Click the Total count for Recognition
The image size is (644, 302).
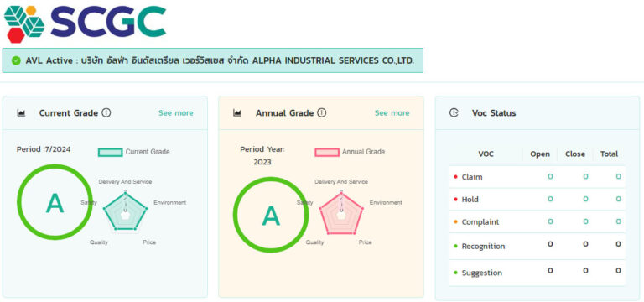tap(618, 244)
